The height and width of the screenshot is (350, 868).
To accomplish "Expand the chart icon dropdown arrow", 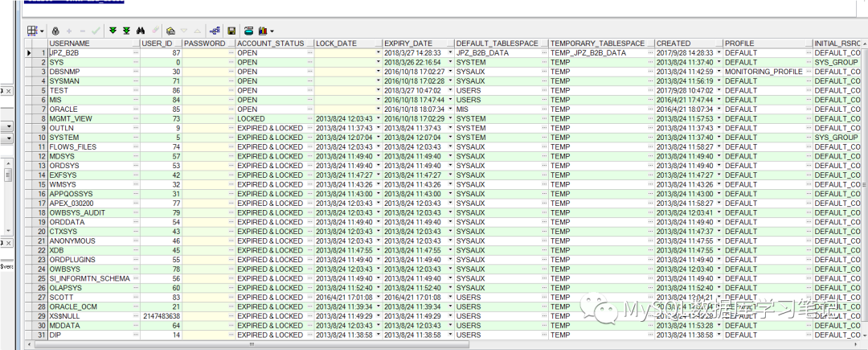I will 272,31.
